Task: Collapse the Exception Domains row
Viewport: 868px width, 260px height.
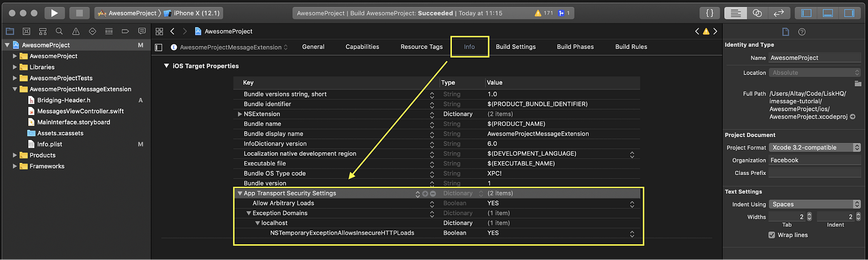Action: click(x=249, y=213)
